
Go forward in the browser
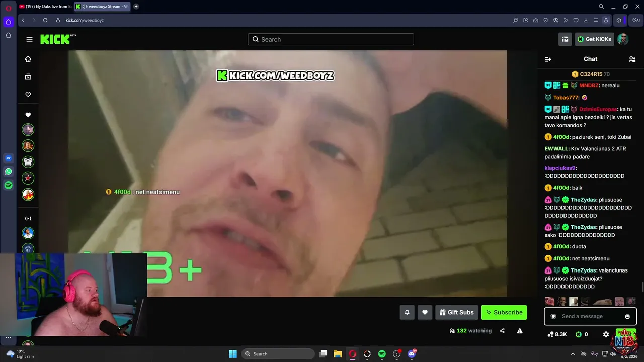[x=34, y=20]
